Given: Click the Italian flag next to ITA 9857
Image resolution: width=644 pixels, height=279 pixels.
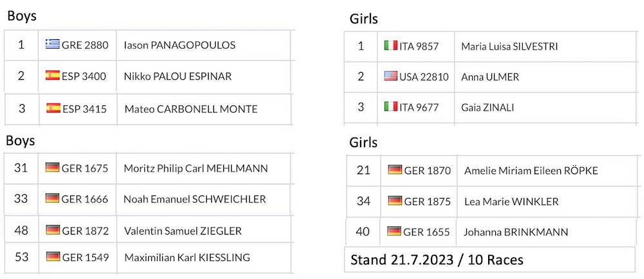Looking at the screenshot, I should click(390, 46).
